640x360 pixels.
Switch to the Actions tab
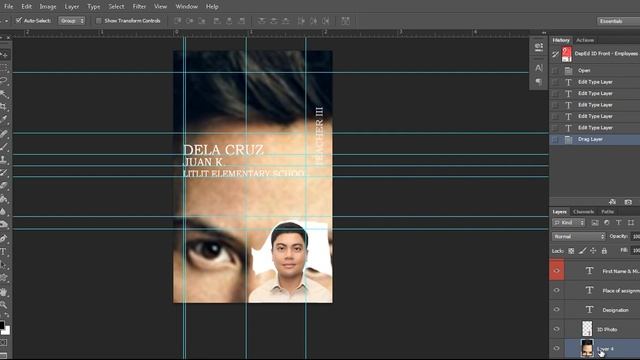pos(585,40)
